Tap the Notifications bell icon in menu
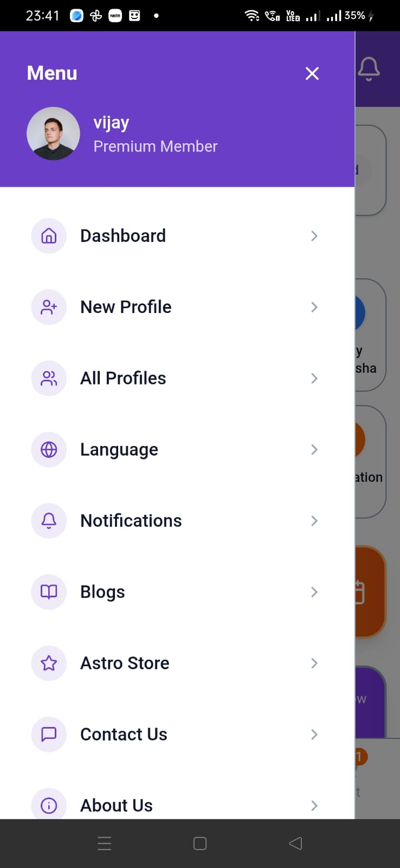 (49, 521)
